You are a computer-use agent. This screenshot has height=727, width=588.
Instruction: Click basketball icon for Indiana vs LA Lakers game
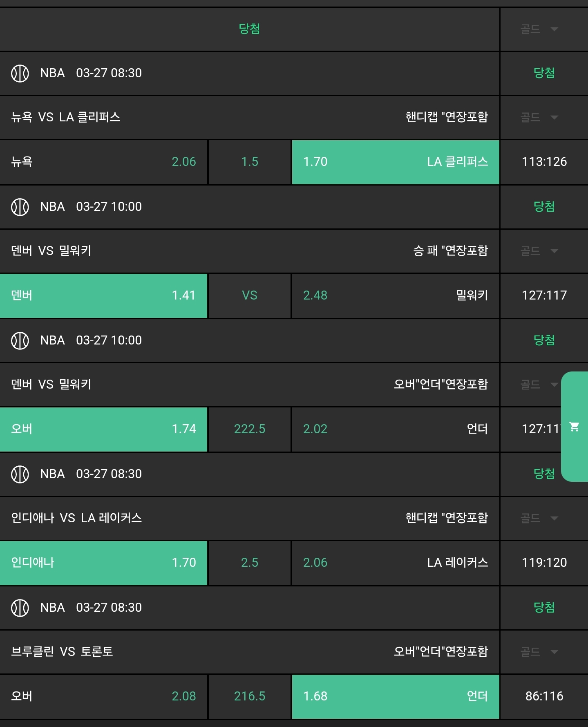(20, 474)
